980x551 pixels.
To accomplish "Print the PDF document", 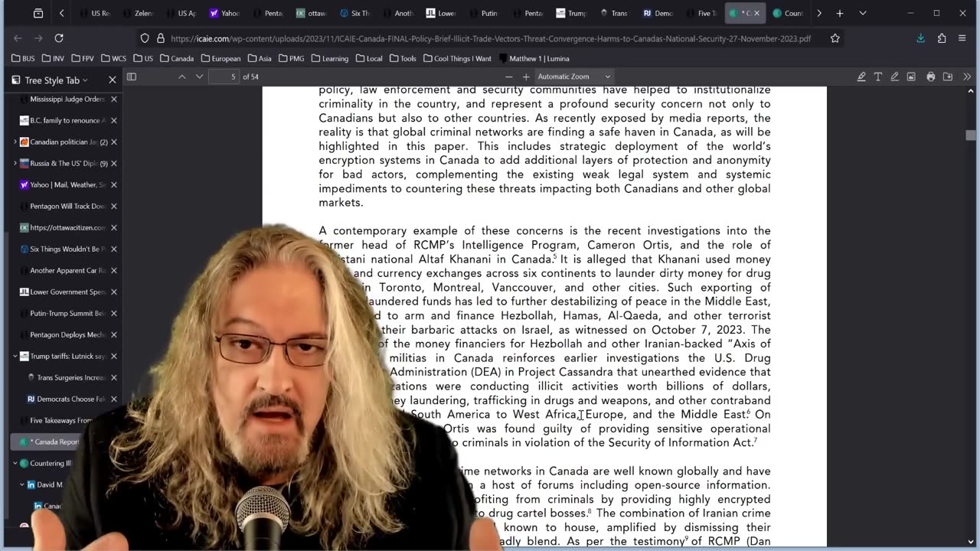I will [x=931, y=77].
